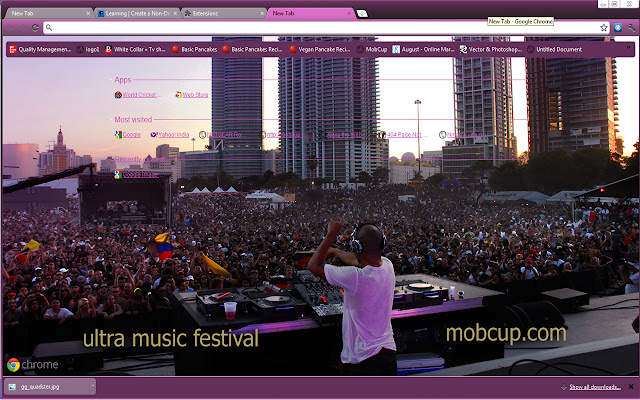The height and width of the screenshot is (400, 640).
Task: Close the Extensions tab
Action: click(x=262, y=13)
